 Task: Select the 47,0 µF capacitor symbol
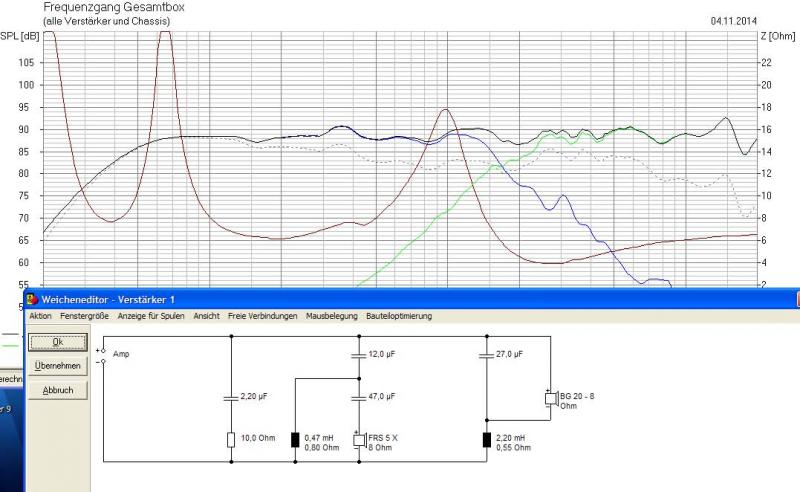(359, 397)
